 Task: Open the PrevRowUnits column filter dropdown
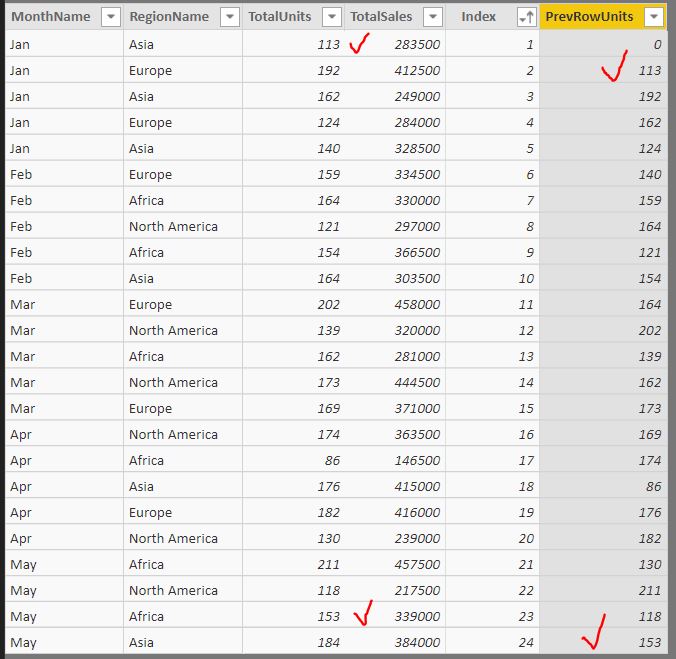pos(654,17)
